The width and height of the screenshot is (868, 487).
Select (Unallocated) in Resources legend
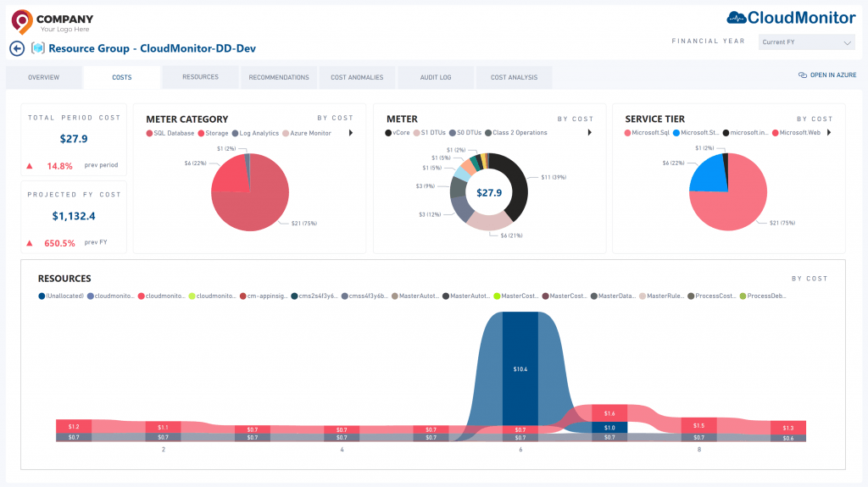point(61,296)
